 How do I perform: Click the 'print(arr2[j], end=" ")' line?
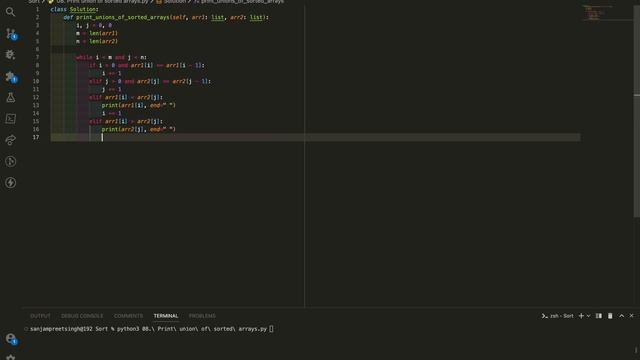138,129
